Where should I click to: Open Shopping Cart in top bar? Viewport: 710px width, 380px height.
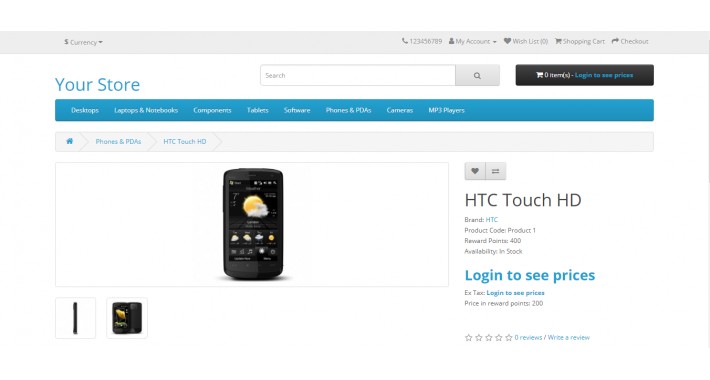click(x=580, y=41)
